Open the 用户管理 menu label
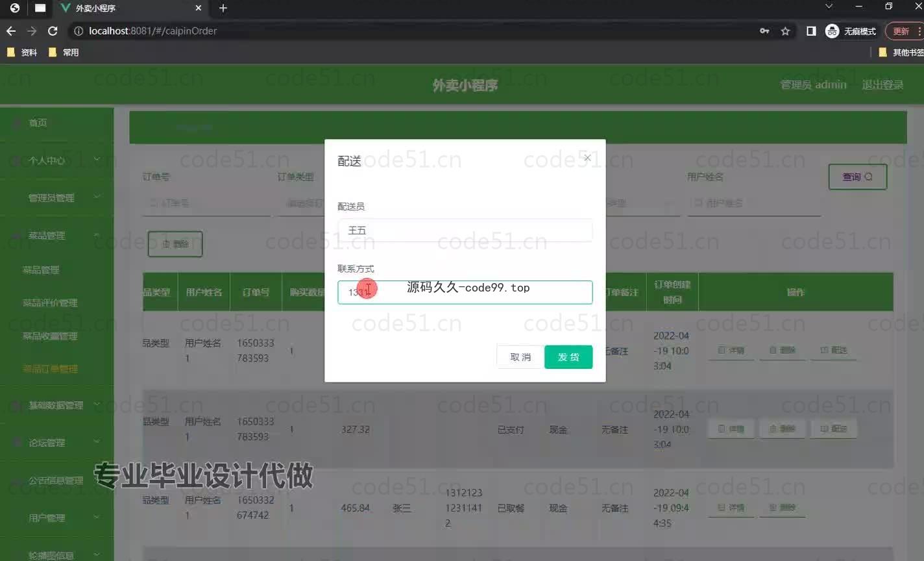The width and height of the screenshot is (924, 561). [x=47, y=518]
